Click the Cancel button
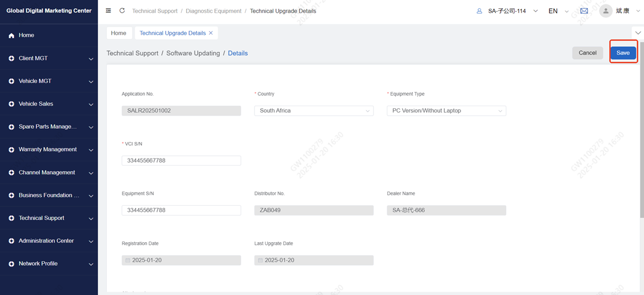Screen dimensions: 644x295 coord(587,53)
